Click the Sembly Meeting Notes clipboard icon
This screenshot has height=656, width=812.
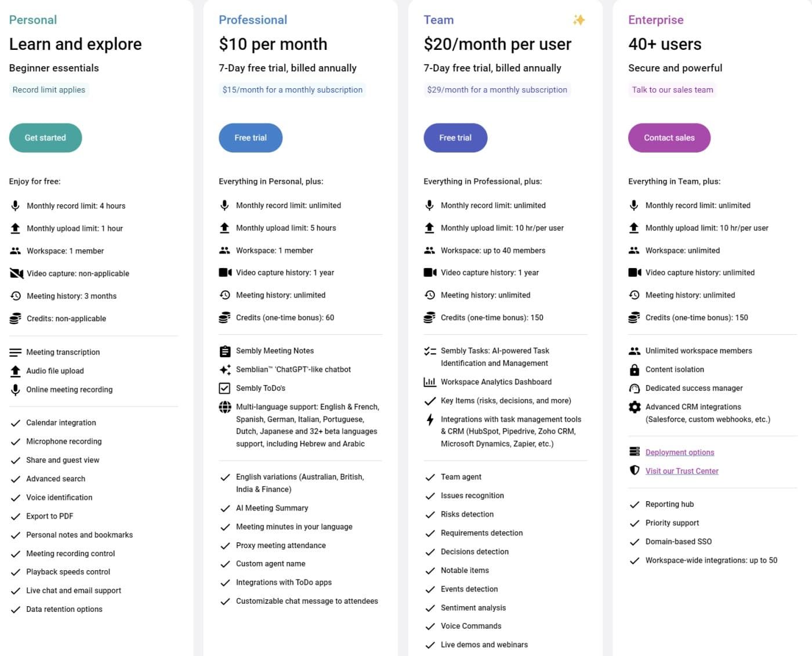[x=224, y=350]
